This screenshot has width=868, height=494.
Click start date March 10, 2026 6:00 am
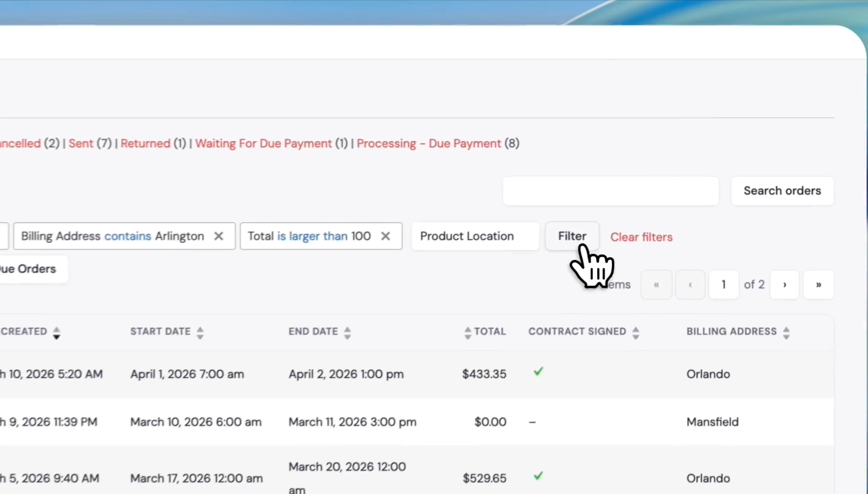(196, 422)
